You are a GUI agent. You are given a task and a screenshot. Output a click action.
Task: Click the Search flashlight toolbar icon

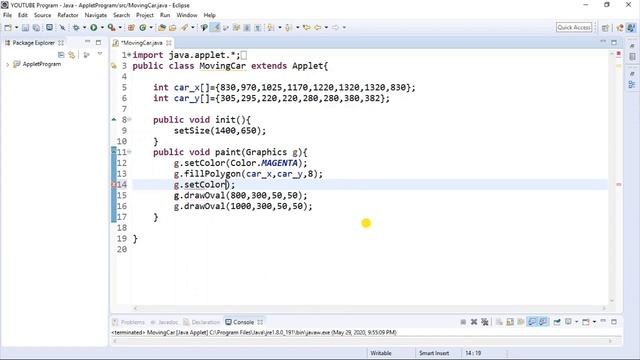tap(185, 27)
